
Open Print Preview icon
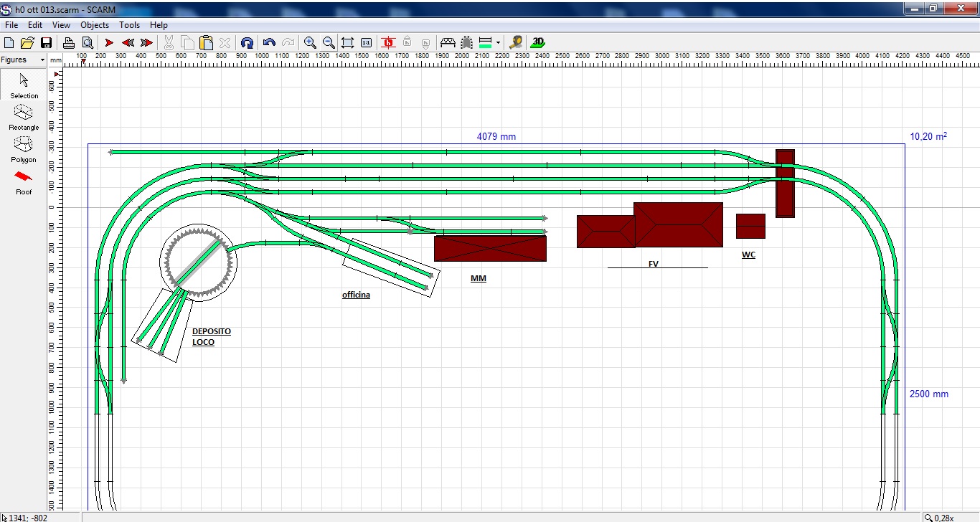point(87,42)
